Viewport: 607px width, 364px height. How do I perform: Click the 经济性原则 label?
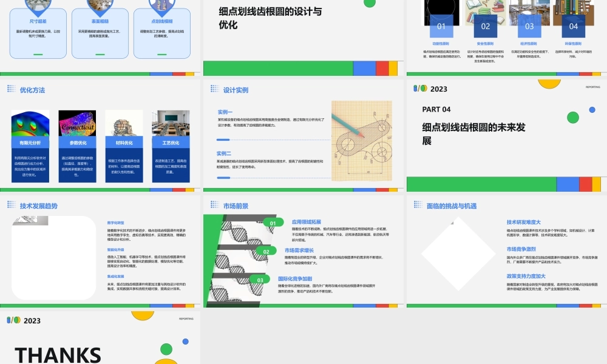(529, 44)
